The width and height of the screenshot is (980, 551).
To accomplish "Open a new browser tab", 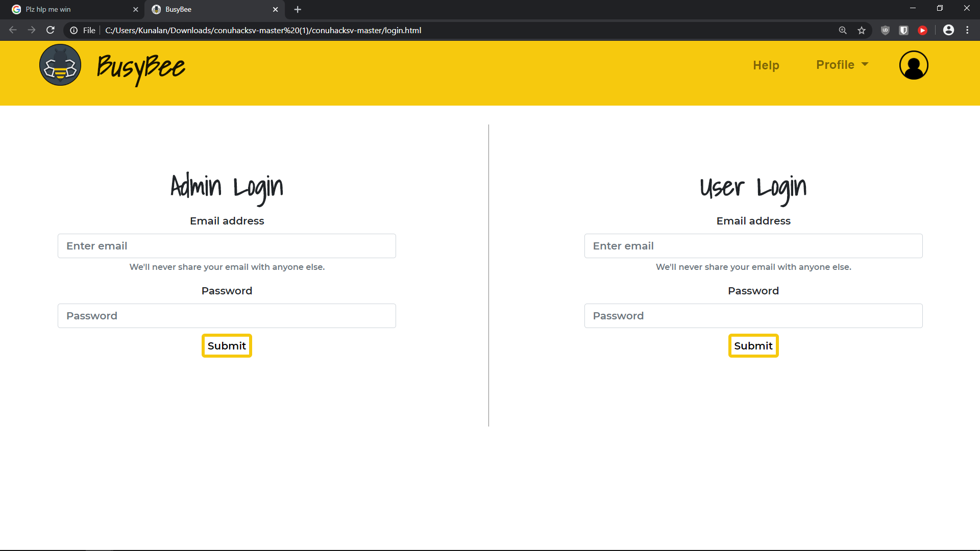I will (298, 9).
